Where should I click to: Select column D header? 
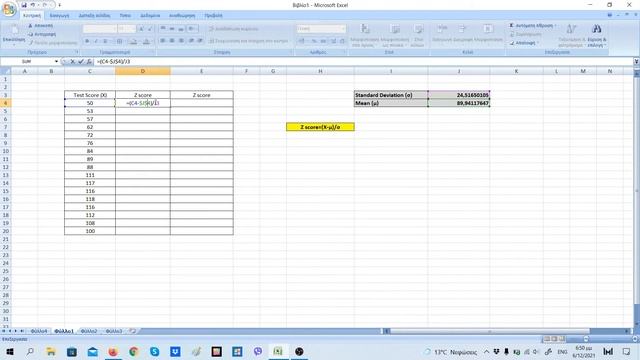[x=143, y=71]
